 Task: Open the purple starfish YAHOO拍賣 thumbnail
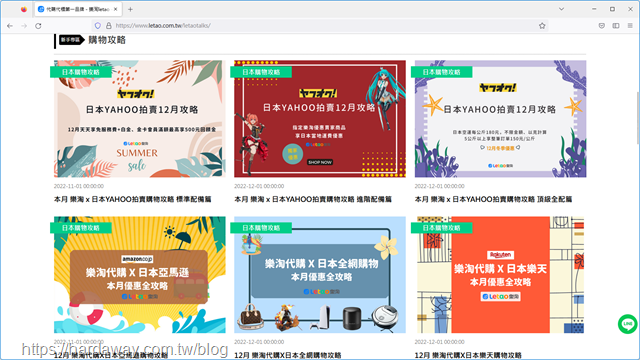(x=500, y=119)
